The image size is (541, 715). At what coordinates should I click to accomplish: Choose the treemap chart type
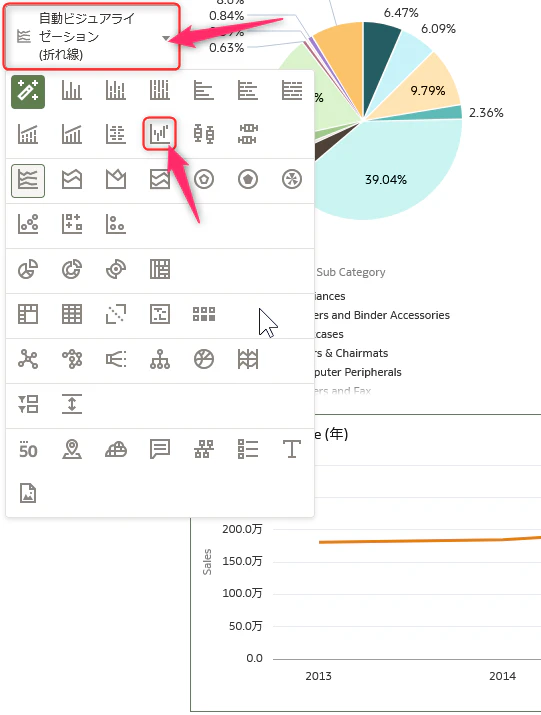click(160, 269)
